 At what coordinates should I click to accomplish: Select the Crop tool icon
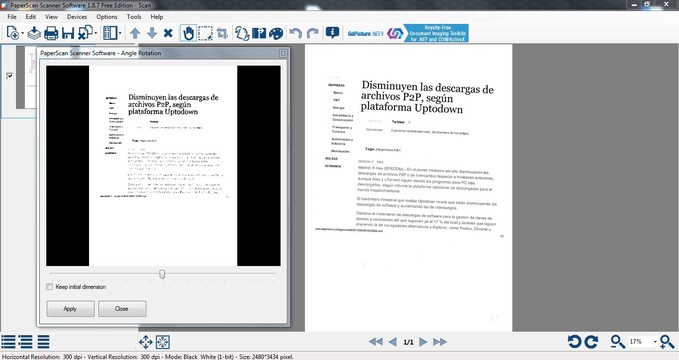[222, 33]
